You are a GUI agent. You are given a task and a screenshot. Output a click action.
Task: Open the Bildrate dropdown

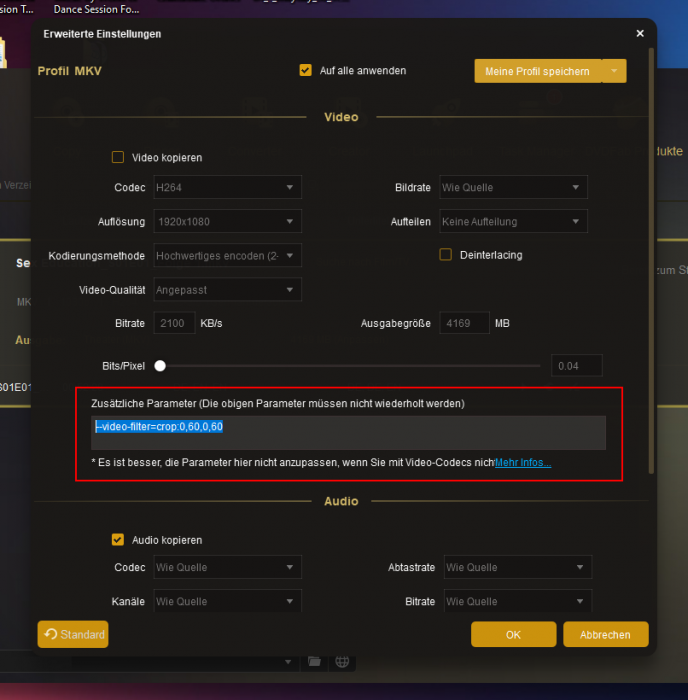[513, 187]
